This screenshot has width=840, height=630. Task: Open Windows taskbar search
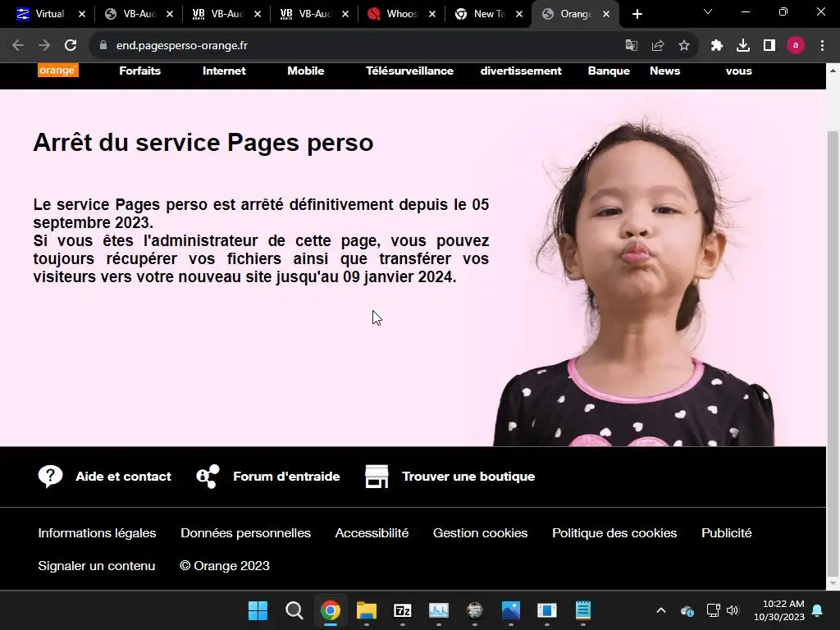294,610
